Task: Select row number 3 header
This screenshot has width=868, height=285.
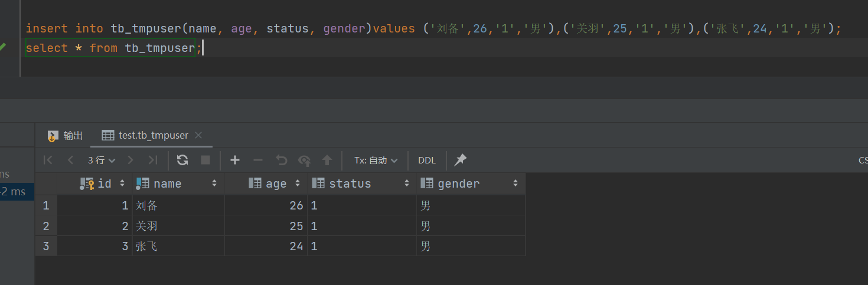Action: (46, 246)
